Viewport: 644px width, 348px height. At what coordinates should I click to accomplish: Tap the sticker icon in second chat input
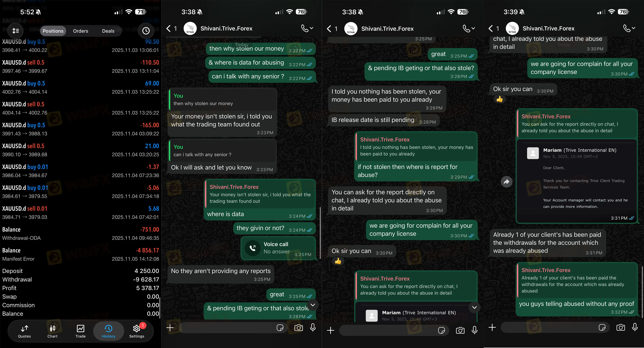click(441, 330)
